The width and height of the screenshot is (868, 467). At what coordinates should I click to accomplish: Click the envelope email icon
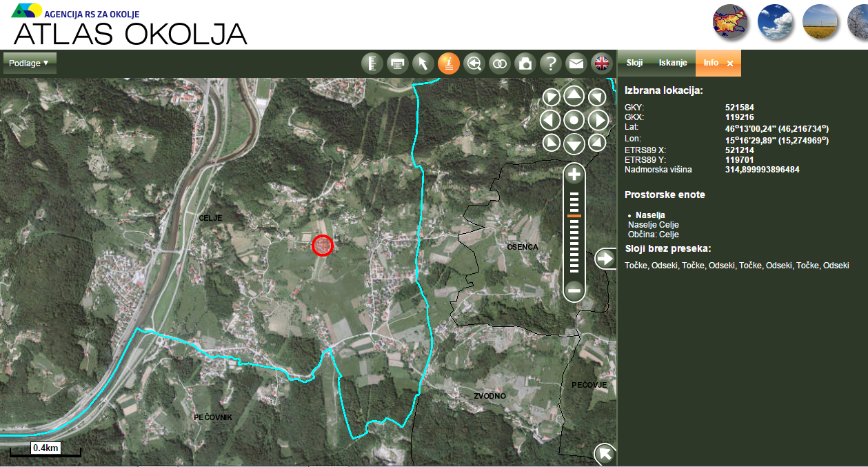(x=576, y=63)
